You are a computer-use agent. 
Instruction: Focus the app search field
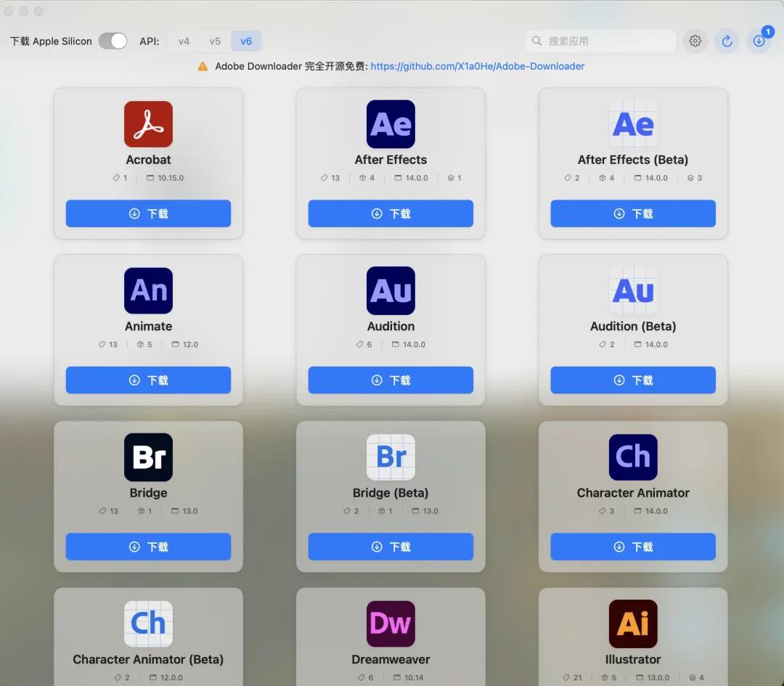(x=600, y=41)
